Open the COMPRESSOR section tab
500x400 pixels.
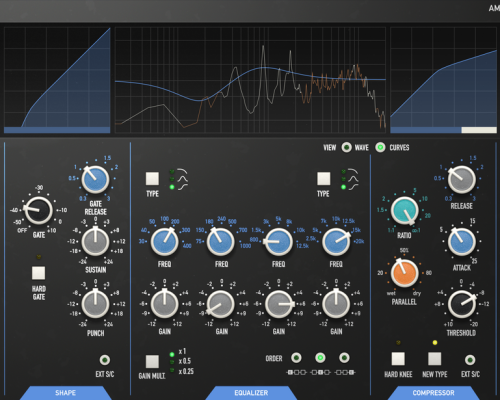[433, 393]
